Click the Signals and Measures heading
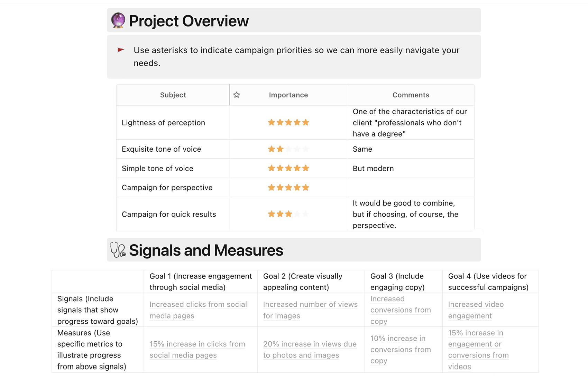This screenshot has height=380, width=588. (206, 250)
